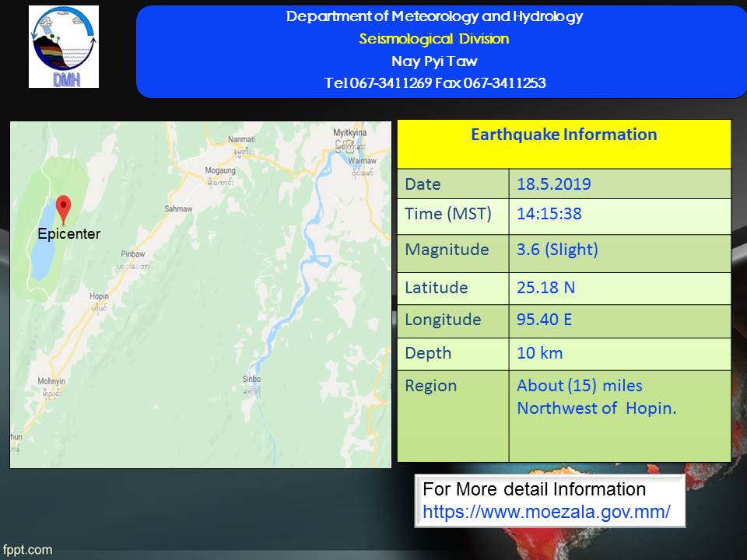The height and width of the screenshot is (560, 747).
Task: Click the Time (MST) label cell
Action: [x=453, y=217]
